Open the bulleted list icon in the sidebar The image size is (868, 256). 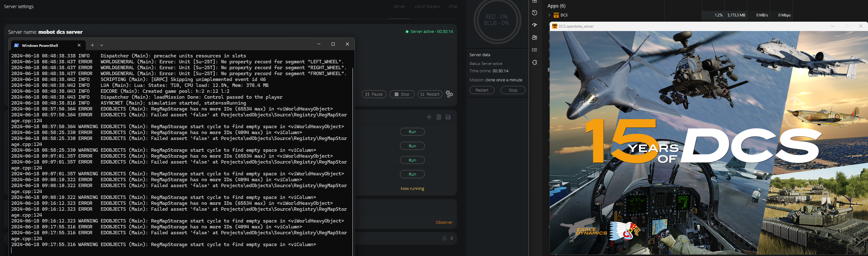click(x=535, y=50)
